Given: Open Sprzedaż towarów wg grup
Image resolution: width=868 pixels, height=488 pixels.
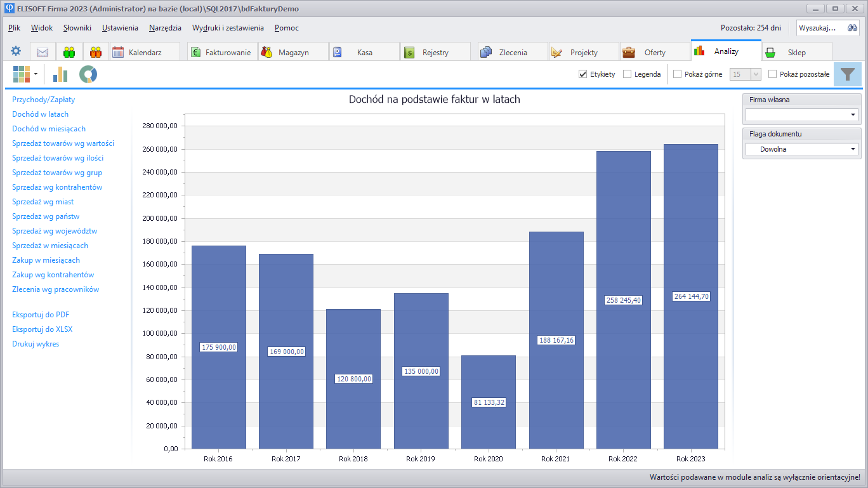Looking at the screenshot, I should point(57,173).
